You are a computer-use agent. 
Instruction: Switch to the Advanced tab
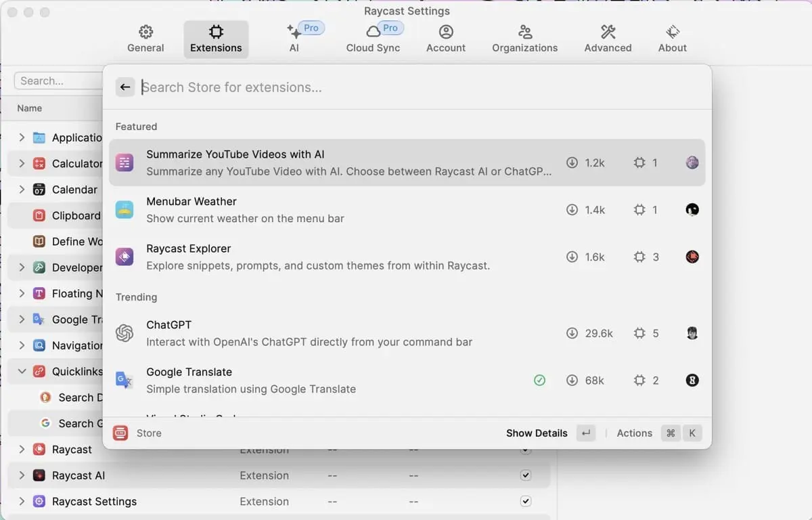point(608,39)
